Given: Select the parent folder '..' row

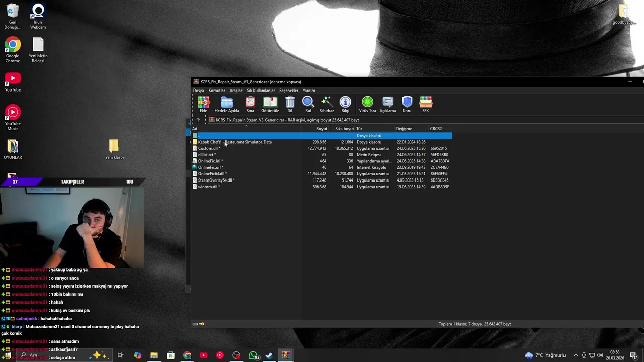Looking at the screenshot, I should 321,136.
